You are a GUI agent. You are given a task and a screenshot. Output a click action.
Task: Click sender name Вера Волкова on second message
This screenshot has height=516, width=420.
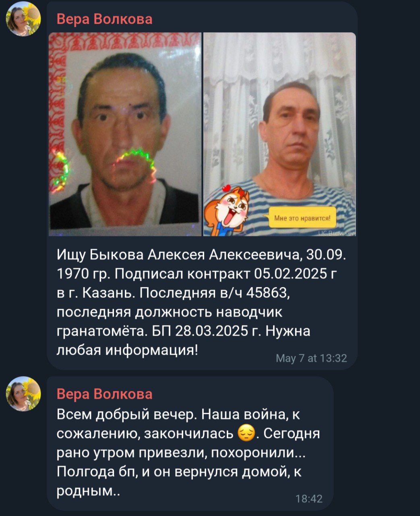[104, 394]
